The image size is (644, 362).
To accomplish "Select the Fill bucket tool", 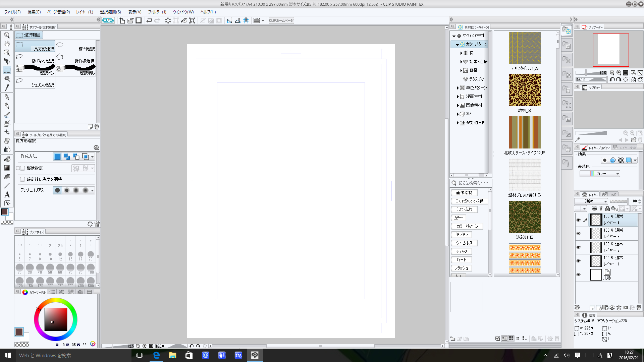I will [x=7, y=159].
